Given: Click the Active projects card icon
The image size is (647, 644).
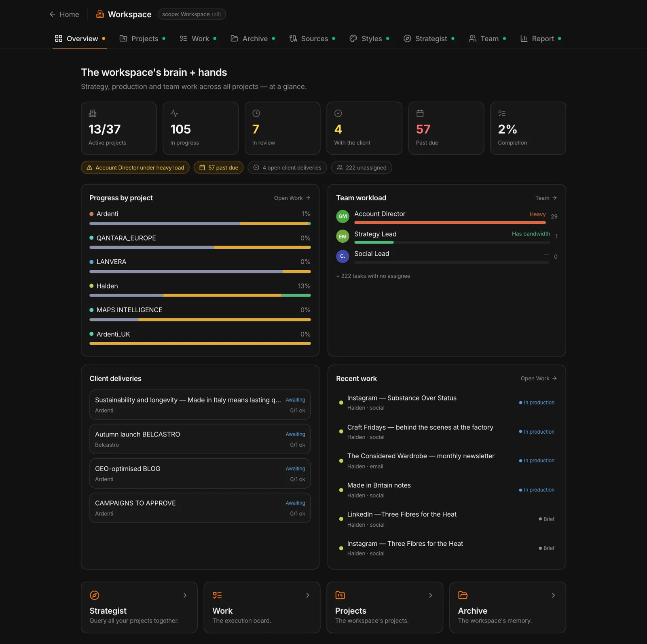Looking at the screenshot, I should 93,113.
